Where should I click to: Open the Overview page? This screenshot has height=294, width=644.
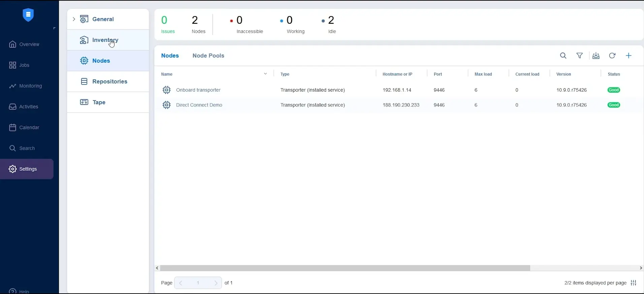click(x=24, y=44)
